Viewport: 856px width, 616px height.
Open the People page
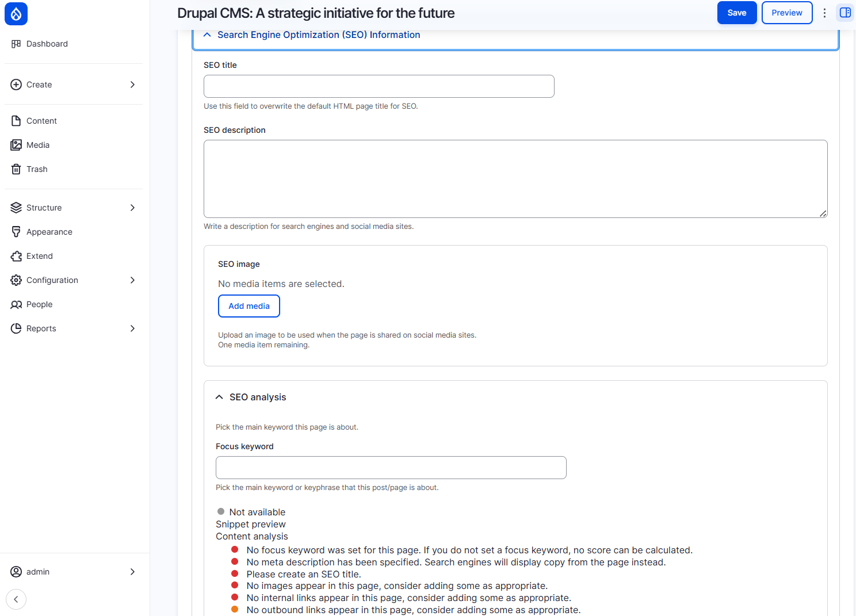pos(39,304)
